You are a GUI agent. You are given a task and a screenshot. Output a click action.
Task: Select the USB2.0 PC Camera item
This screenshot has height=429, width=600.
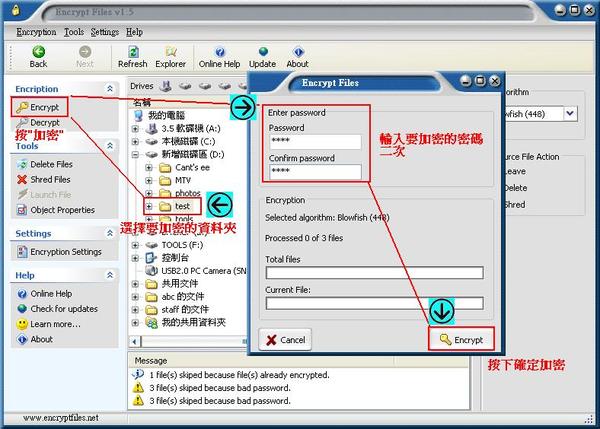point(196,271)
